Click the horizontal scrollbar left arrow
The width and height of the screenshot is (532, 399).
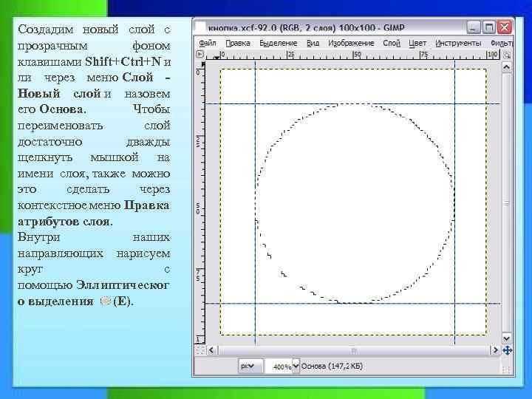[x=212, y=349]
